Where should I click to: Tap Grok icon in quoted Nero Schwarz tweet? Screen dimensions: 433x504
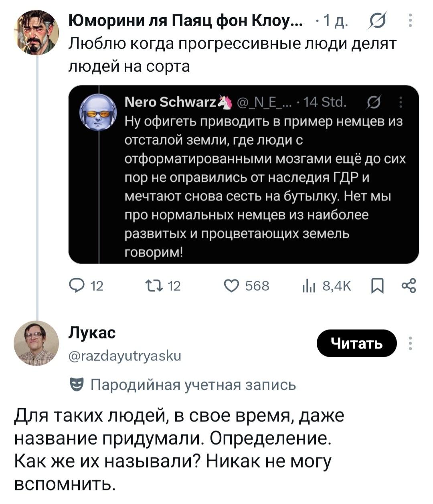click(372, 103)
